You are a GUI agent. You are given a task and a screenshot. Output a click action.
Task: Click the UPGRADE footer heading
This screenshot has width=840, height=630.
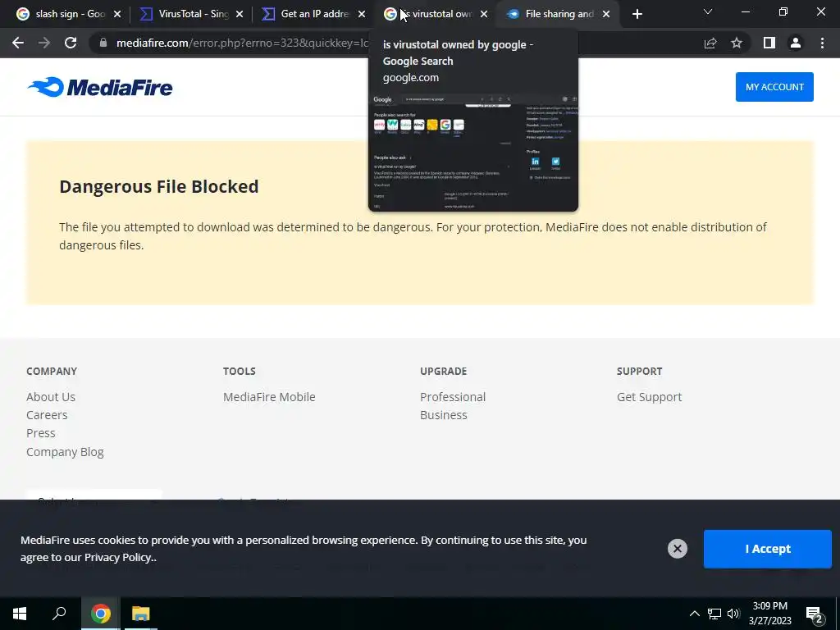coord(444,372)
